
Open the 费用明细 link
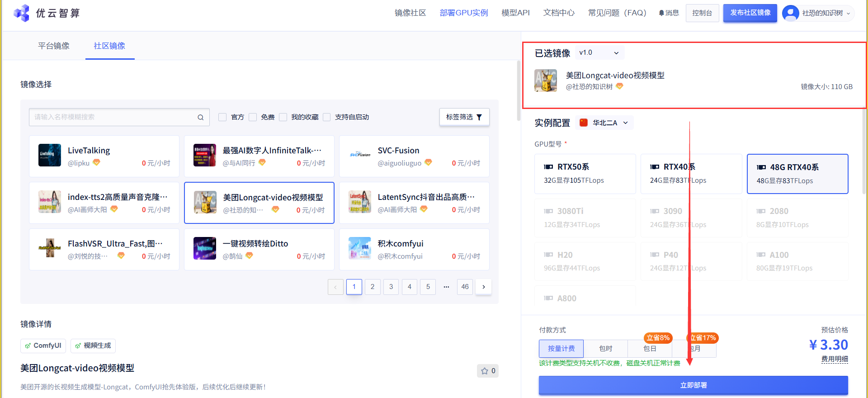(x=835, y=359)
